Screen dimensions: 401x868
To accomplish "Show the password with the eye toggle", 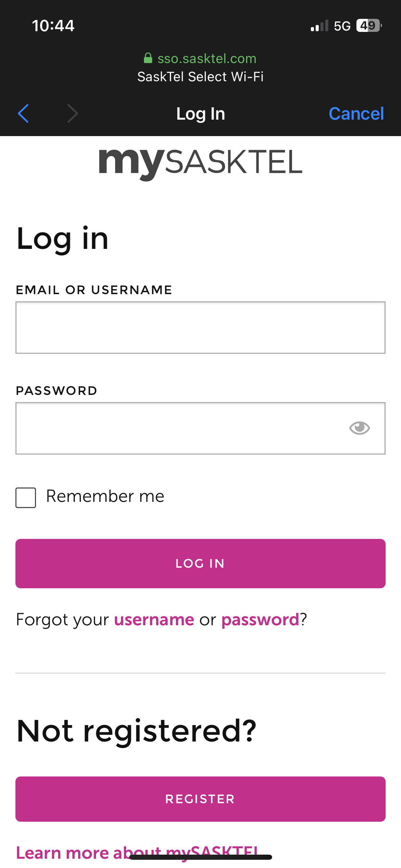I will [360, 427].
